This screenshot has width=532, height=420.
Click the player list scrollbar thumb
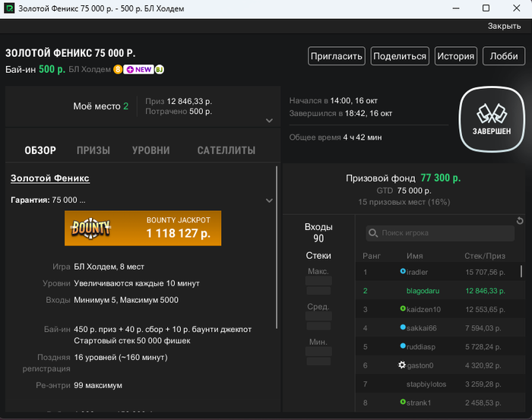(521, 272)
